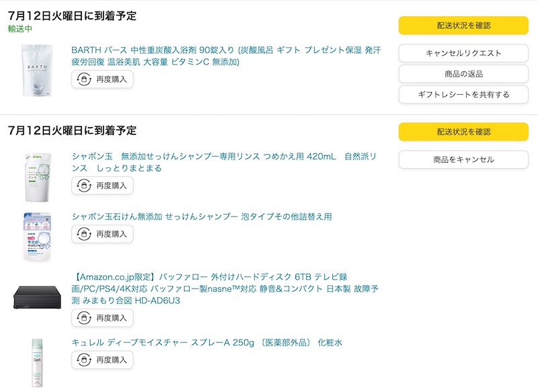Open Buffalo external hard disk image

pos(37,297)
